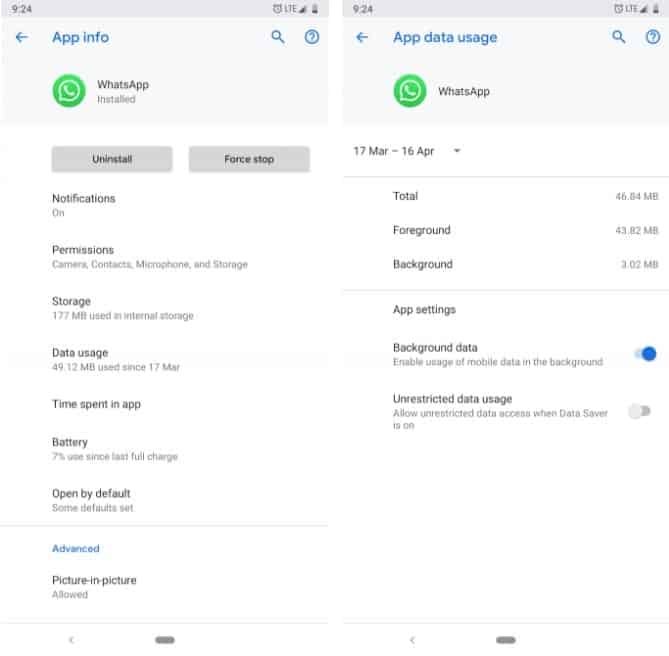The image size is (669, 656).
Task: Tap help icon on App info screen
Action: [x=312, y=37]
